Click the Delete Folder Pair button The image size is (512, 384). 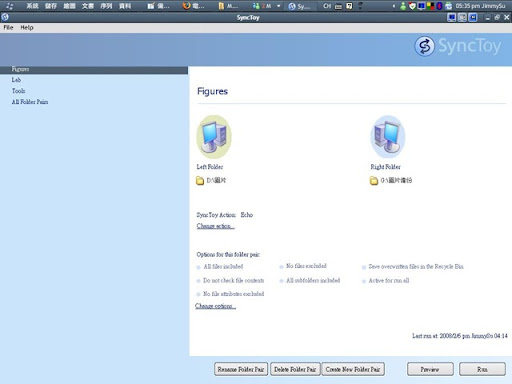(x=295, y=369)
